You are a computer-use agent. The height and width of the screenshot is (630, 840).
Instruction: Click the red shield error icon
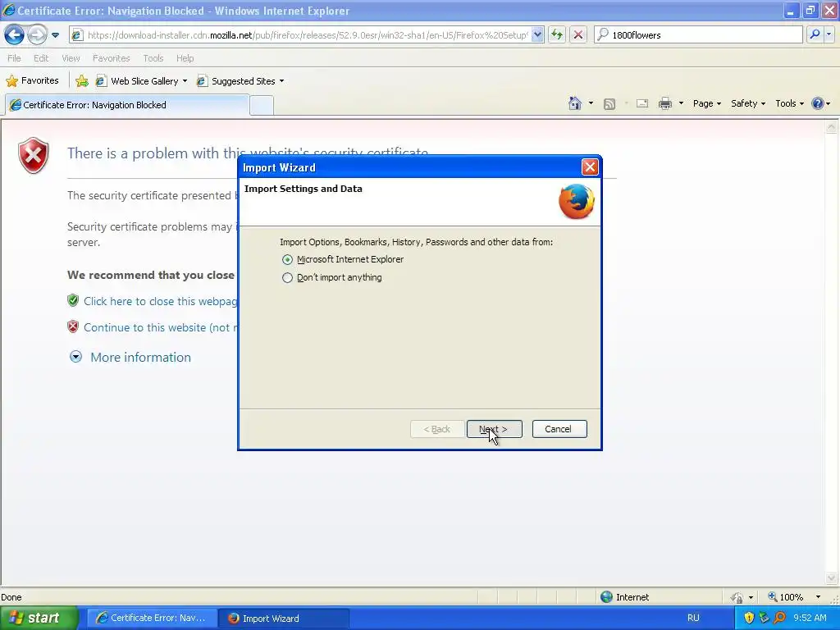tap(33, 155)
